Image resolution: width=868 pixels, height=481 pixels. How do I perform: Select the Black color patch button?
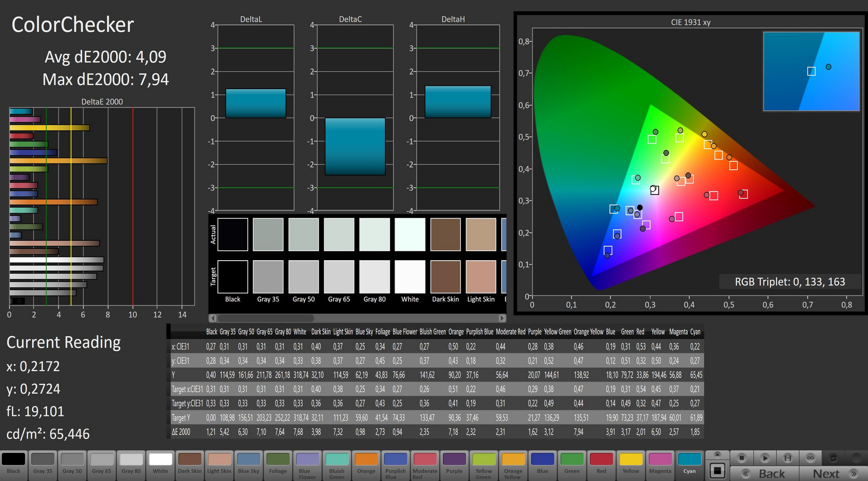(14, 465)
